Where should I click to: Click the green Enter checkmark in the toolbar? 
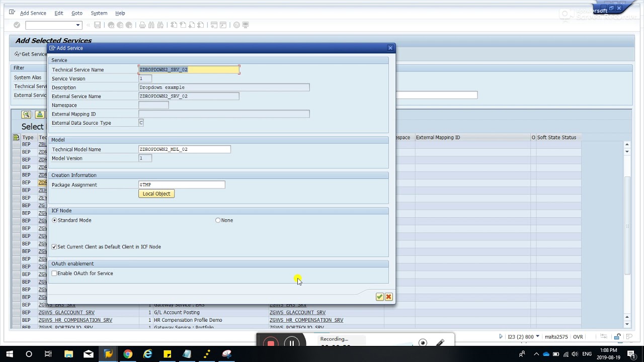click(17, 25)
